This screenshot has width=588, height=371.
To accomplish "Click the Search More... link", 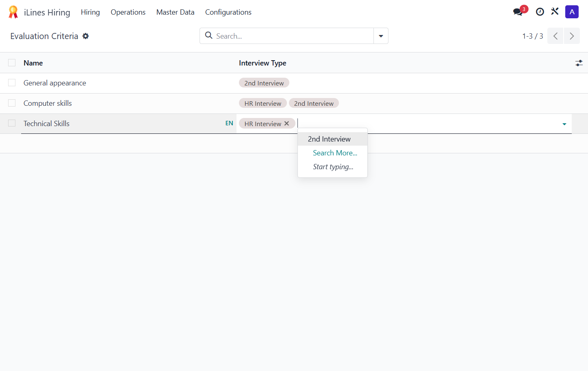I will pos(335,153).
